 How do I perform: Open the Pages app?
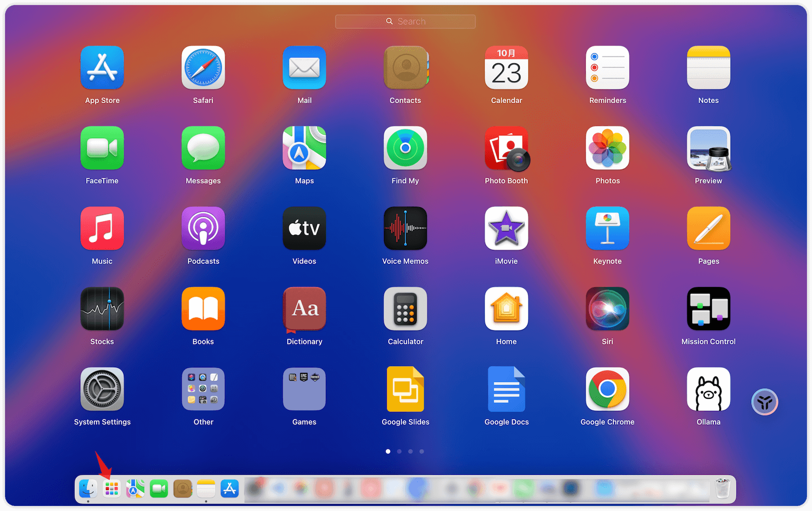(x=708, y=228)
